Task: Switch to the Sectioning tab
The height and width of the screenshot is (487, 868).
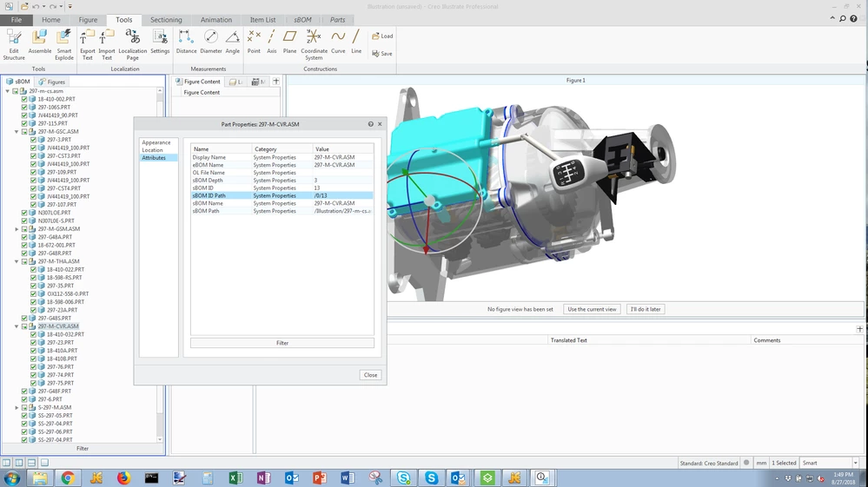Action: pyautogui.click(x=166, y=20)
